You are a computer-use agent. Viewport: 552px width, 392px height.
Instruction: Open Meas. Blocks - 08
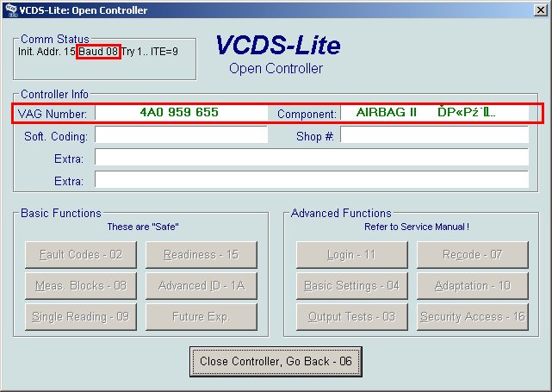click(x=81, y=286)
